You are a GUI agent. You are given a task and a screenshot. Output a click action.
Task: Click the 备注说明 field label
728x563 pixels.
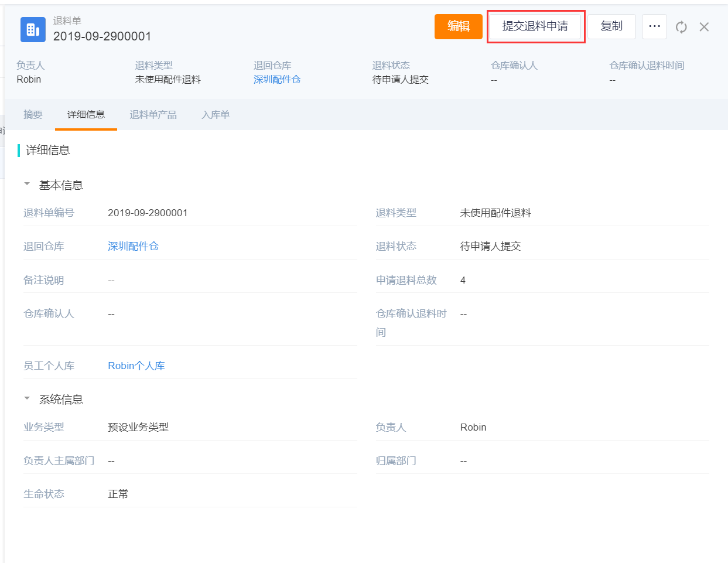[x=44, y=281]
